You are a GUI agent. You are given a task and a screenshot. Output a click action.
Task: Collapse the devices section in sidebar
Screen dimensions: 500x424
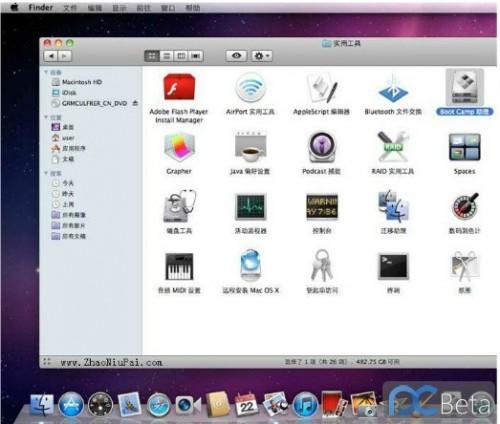46,72
